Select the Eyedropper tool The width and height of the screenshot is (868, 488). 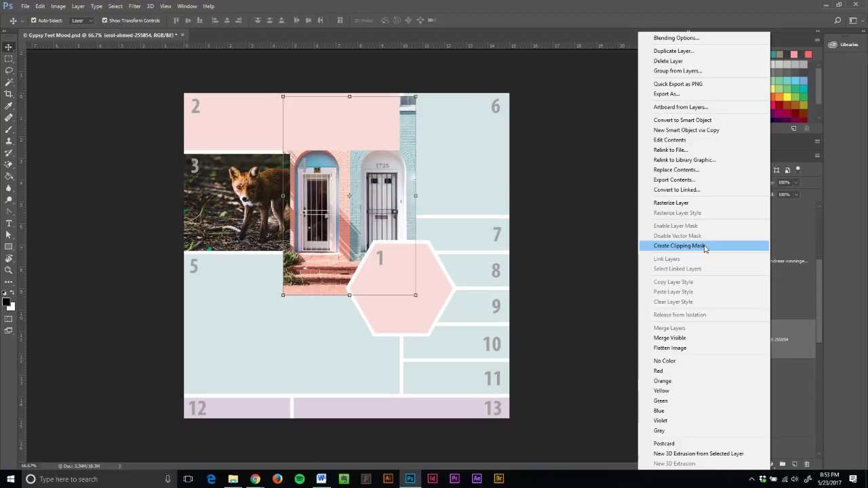(9, 106)
